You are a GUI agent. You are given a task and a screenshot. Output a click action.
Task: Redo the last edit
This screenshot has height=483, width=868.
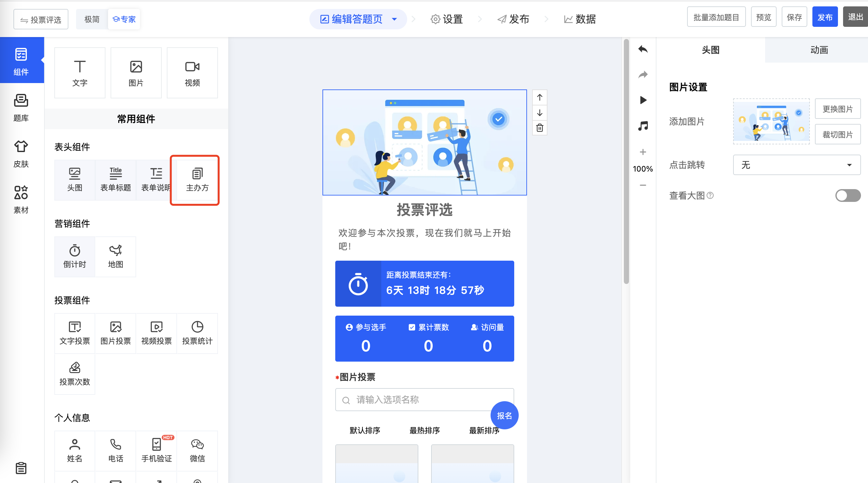tap(643, 74)
